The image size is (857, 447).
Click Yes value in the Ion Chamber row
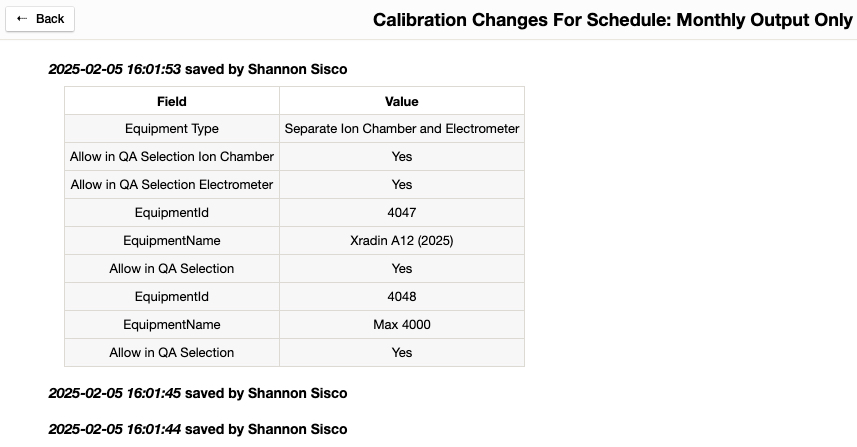click(401, 157)
